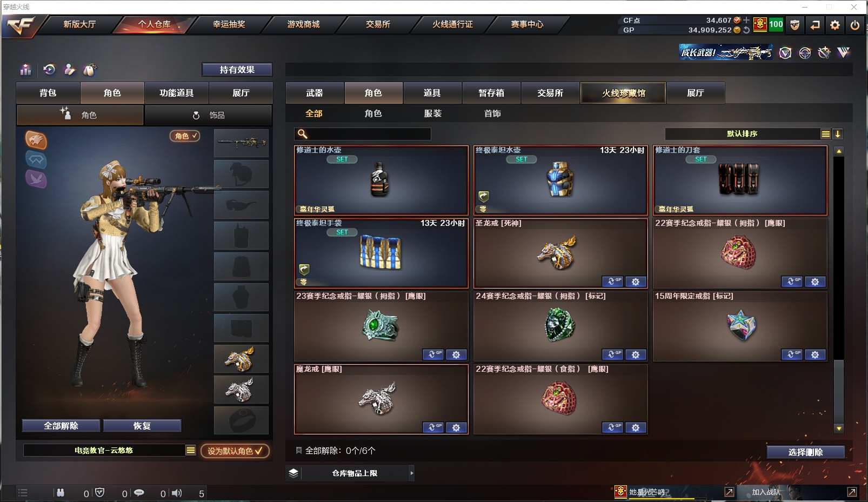Click the speaker volume icon in the bottom bar
The height and width of the screenshot is (502, 868).
(177, 493)
